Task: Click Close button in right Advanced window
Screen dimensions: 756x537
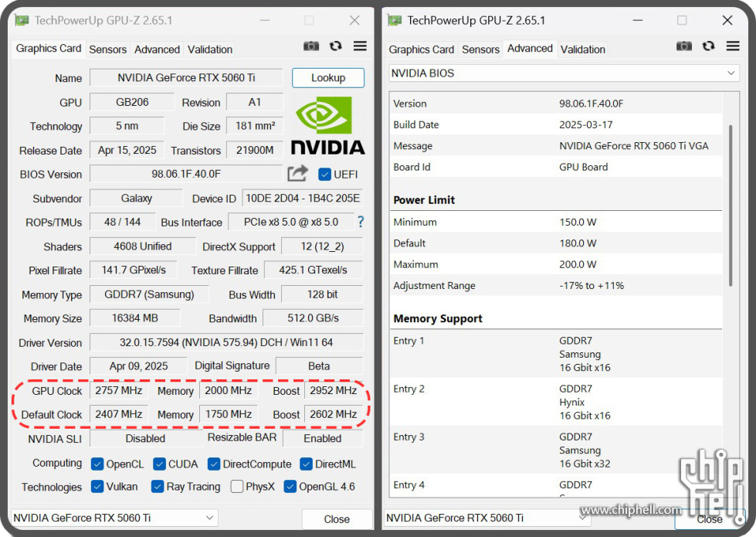Action: pos(709,519)
